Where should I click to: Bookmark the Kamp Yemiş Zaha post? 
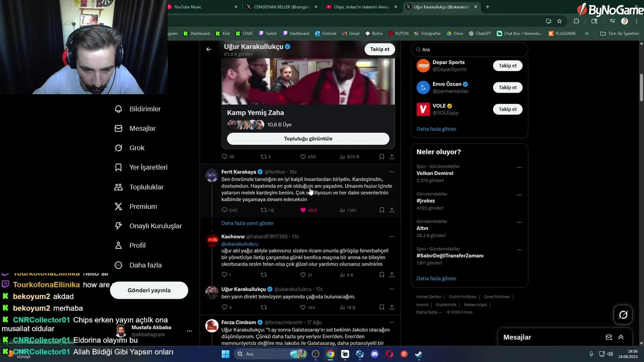pos(382,157)
